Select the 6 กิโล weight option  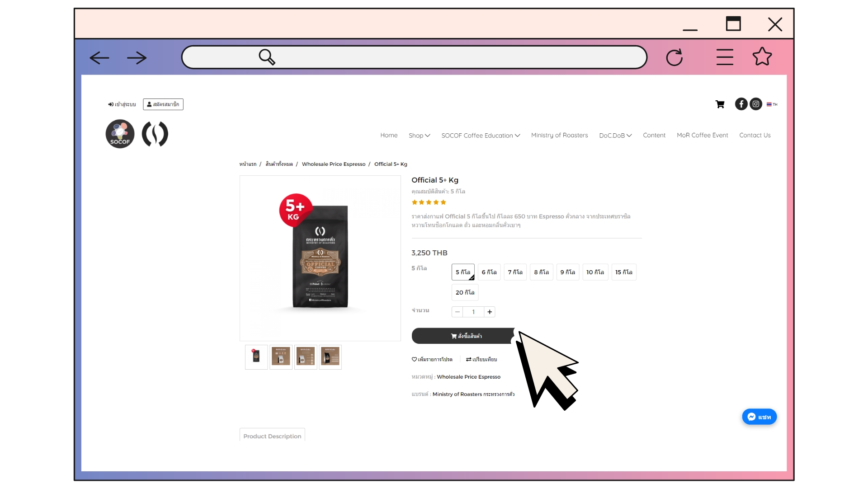pos(489,272)
